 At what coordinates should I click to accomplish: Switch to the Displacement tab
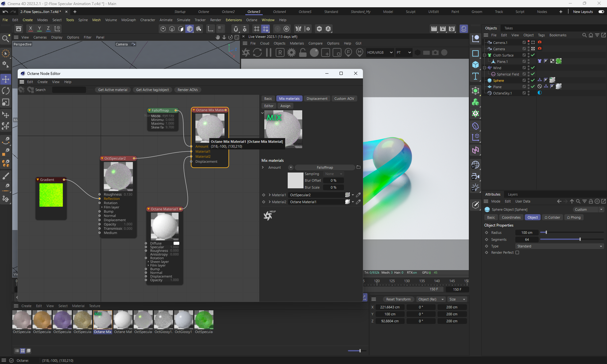[317, 99]
